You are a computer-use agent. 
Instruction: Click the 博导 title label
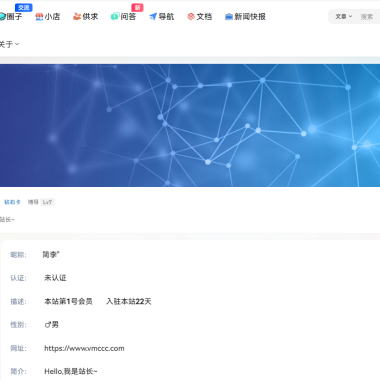pyautogui.click(x=33, y=202)
